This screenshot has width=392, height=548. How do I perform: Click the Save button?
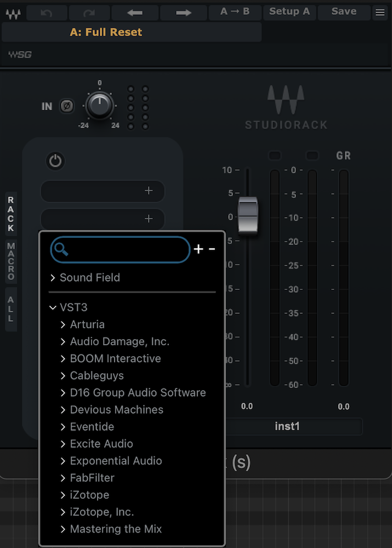pyautogui.click(x=344, y=12)
